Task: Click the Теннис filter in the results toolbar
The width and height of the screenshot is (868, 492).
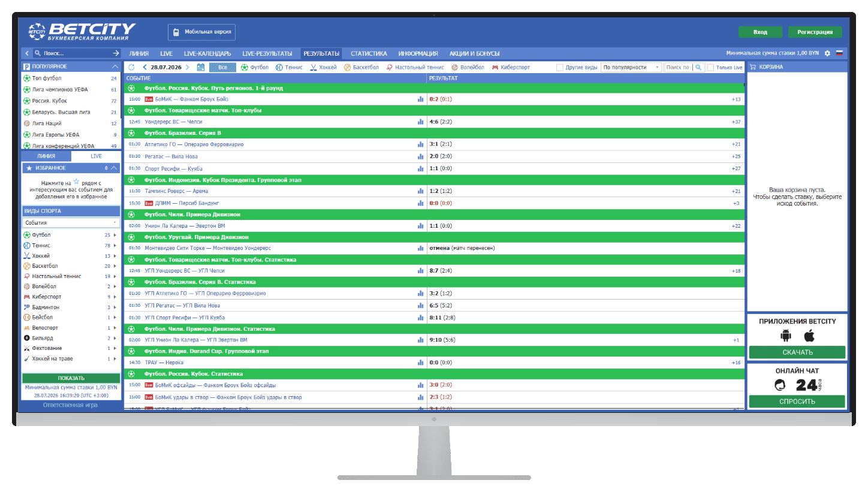Action: coord(289,68)
